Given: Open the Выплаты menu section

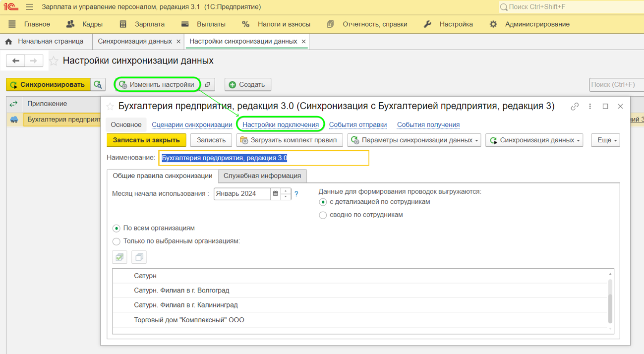Looking at the screenshot, I should pyautogui.click(x=211, y=24).
